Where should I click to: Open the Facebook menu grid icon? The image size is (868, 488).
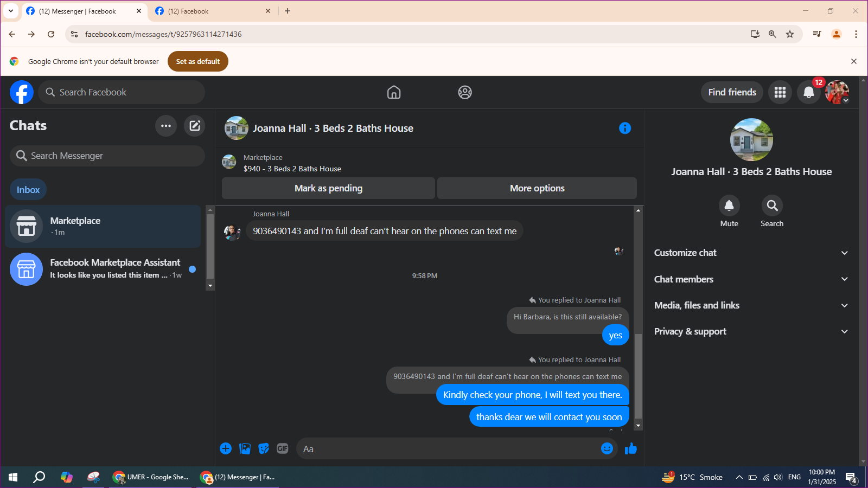pyautogui.click(x=780, y=92)
